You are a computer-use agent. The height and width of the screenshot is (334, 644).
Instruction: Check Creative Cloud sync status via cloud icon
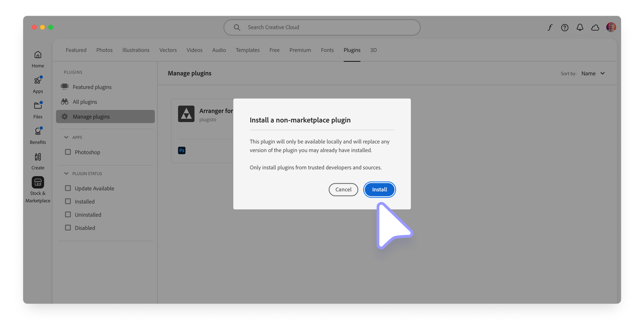[595, 27]
